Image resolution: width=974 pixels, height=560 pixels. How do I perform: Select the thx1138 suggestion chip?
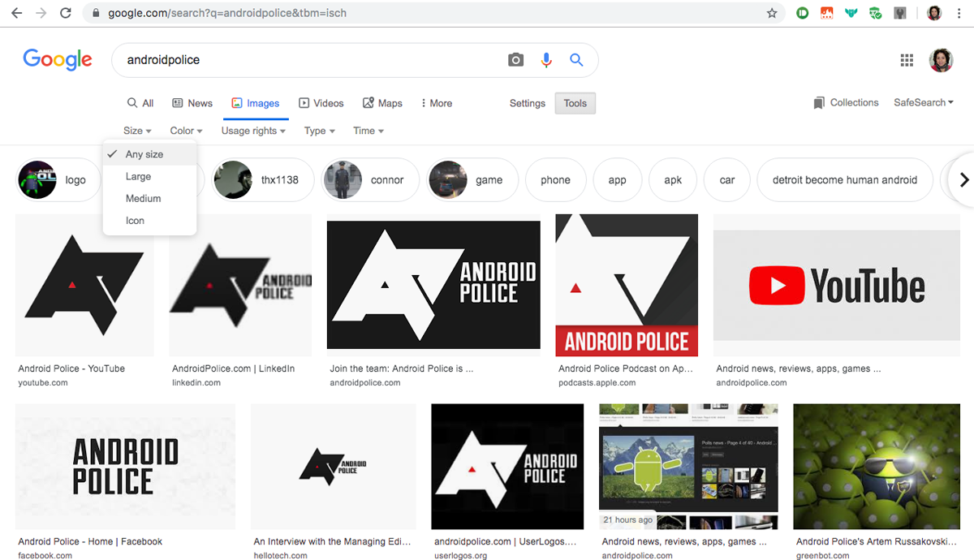coord(263,180)
